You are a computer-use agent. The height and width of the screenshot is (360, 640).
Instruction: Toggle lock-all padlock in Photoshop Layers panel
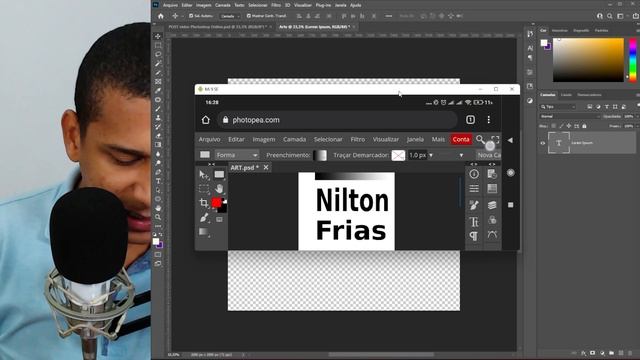pos(584,126)
